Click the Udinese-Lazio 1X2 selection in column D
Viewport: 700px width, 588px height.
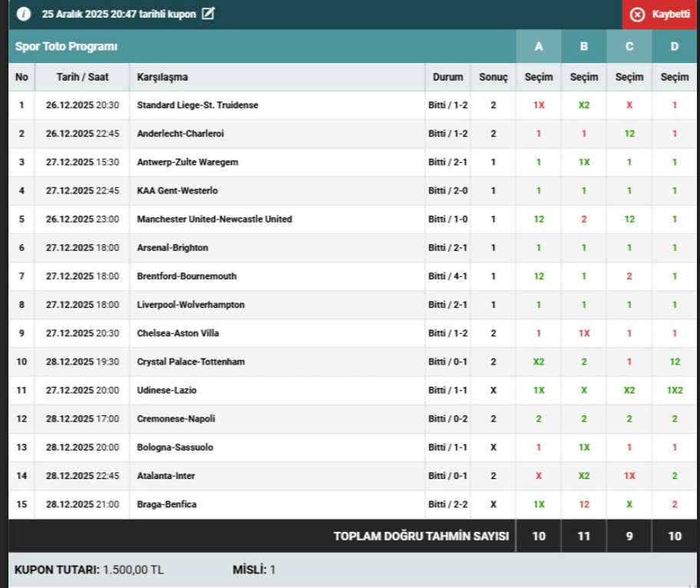(675, 390)
